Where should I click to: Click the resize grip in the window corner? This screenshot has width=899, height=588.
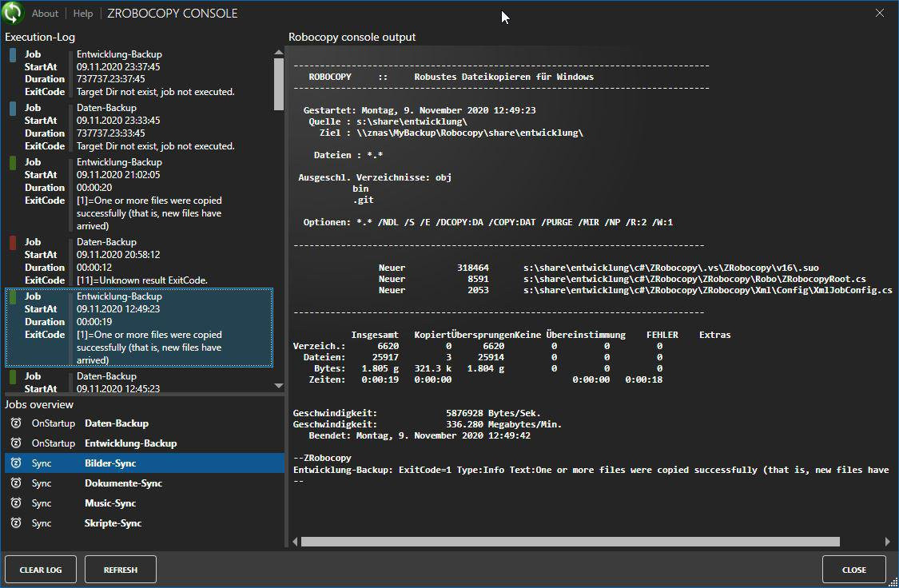(892, 582)
